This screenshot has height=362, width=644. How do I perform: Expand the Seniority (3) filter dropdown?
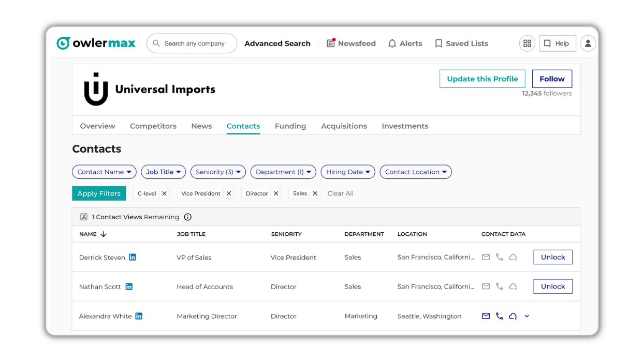pos(218,172)
